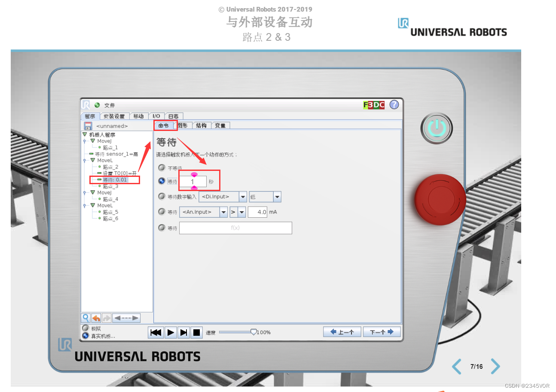Click the green globe status icon
The width and height of the screenshot is (556, 392).
[97, 105]
